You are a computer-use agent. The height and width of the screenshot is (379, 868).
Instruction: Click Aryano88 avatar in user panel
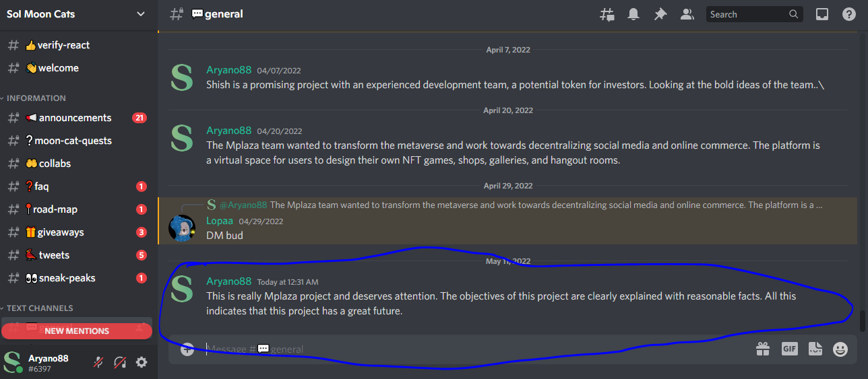[13, 362]
